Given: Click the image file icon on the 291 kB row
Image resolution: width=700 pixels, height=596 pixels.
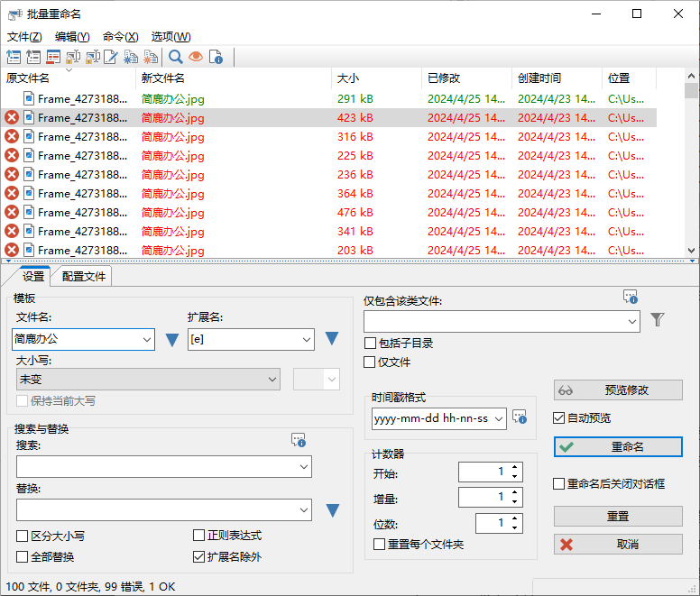Looking at the screenshot, I should click(x=29, y=98).
